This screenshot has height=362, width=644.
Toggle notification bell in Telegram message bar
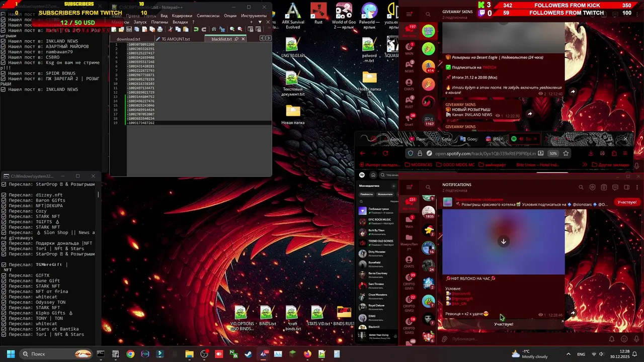pos(612,339)
